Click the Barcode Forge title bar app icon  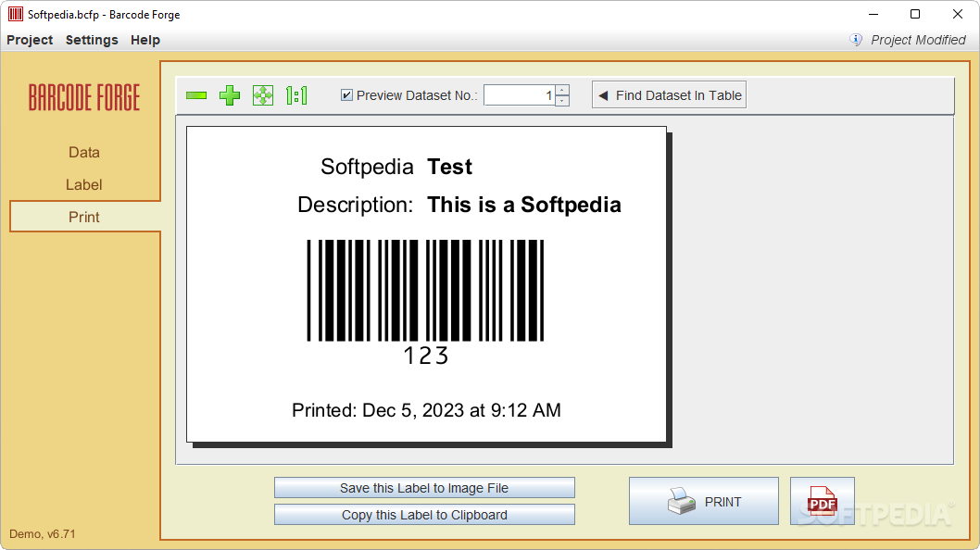click(16, 14)
